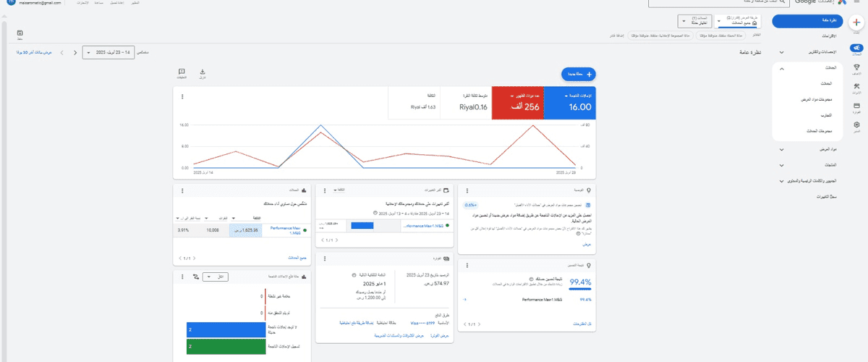Open سجل التغييرات in the navigation
The width and height of the screenshot is (868, 362).
(827, 197)
